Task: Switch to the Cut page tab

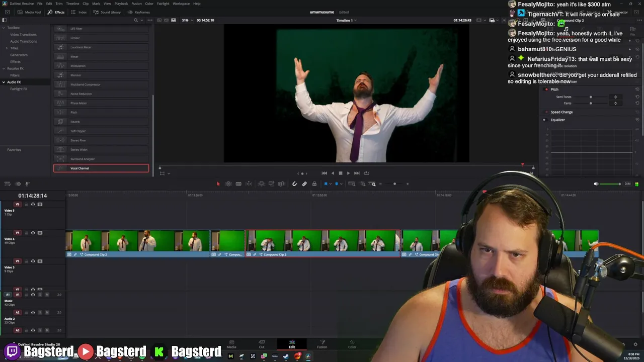Action: 262,344
